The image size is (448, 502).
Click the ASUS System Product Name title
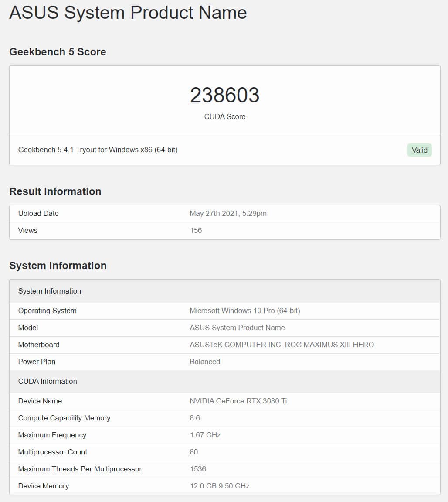[128, 13]
